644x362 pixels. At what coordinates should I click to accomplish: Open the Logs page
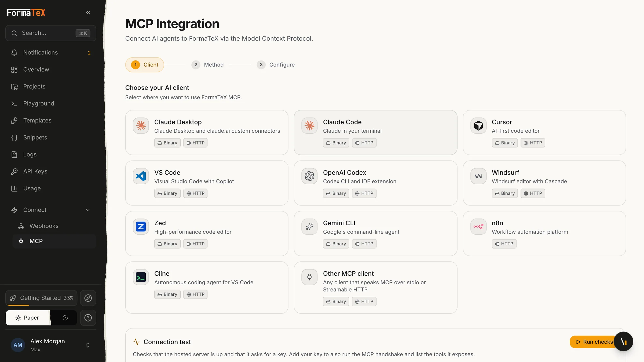coord(51,154)
